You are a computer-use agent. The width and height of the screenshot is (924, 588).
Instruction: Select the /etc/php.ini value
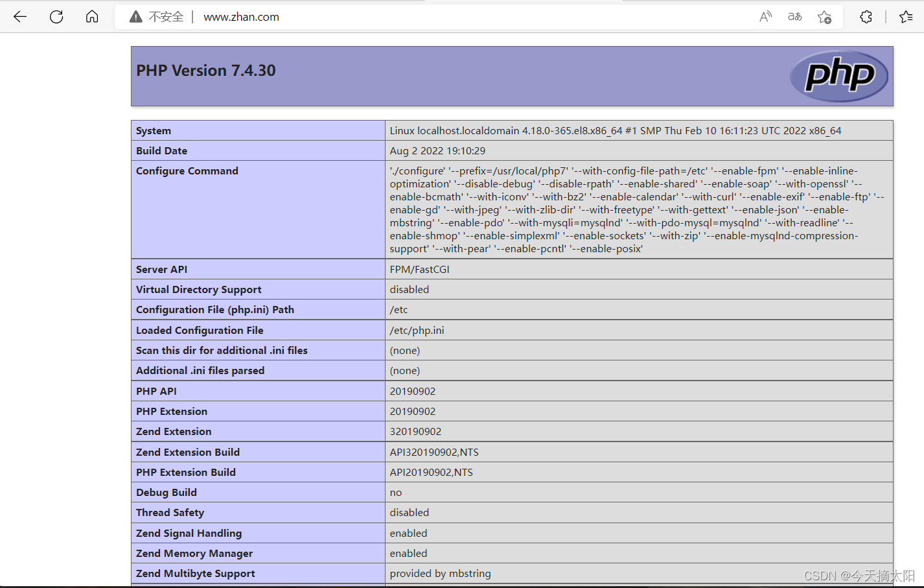click(417, 330)
